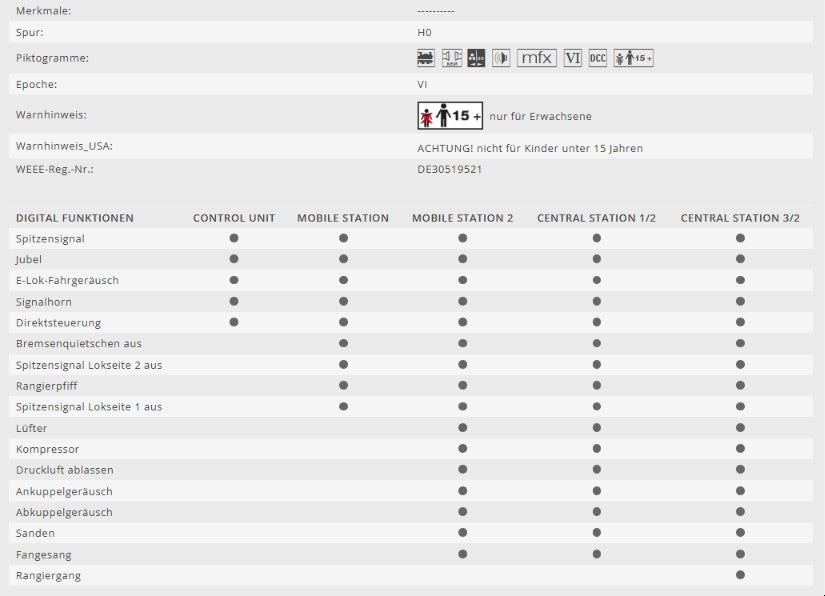Click the dark headlight-changeover pictogram
The width and height of the screenshot is (825, 596).
476,58
